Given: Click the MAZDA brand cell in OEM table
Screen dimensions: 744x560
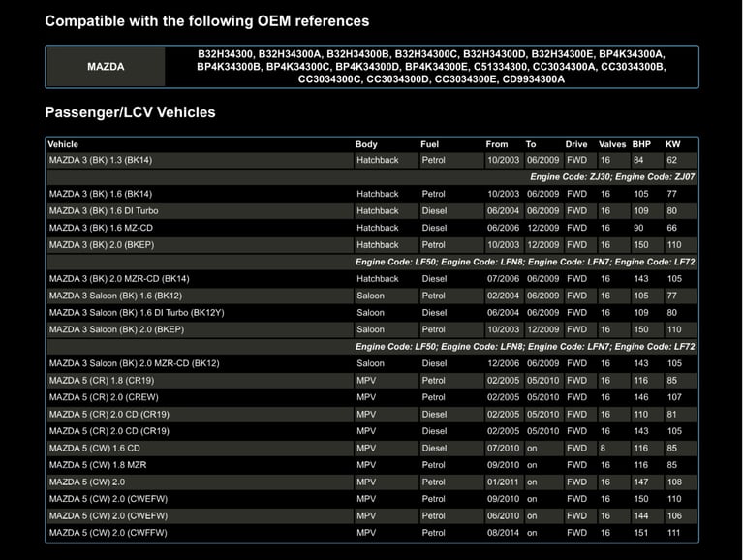Looking at the screenshot, I should click(x=106, y=67).
